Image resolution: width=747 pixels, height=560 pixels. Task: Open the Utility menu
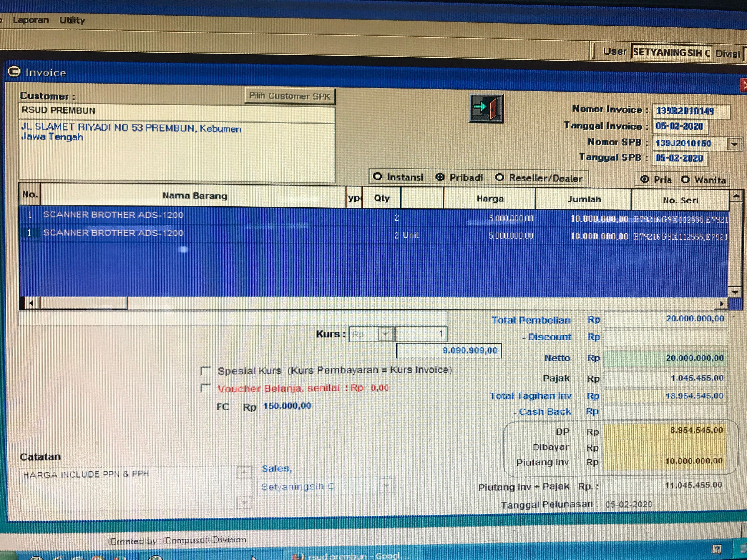coord(72,20)
